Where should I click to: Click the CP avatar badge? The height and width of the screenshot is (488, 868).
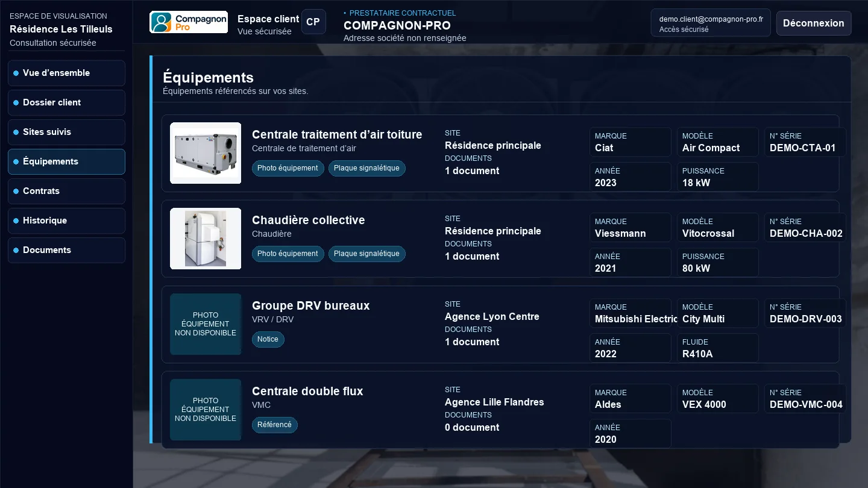(x=313, y=22)
